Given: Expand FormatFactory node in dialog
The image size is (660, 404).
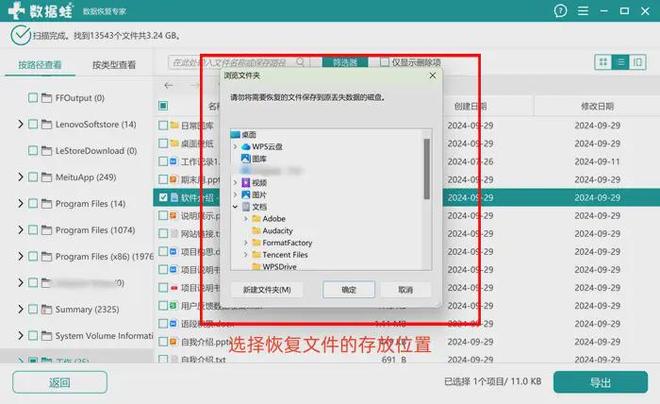Looking at the screenshot, I should 246,243.
